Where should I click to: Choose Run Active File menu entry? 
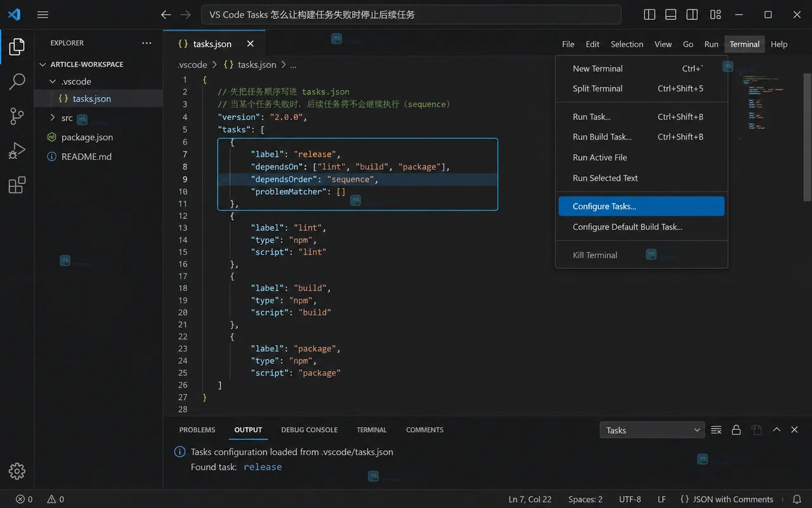click(x=641, y=157)
